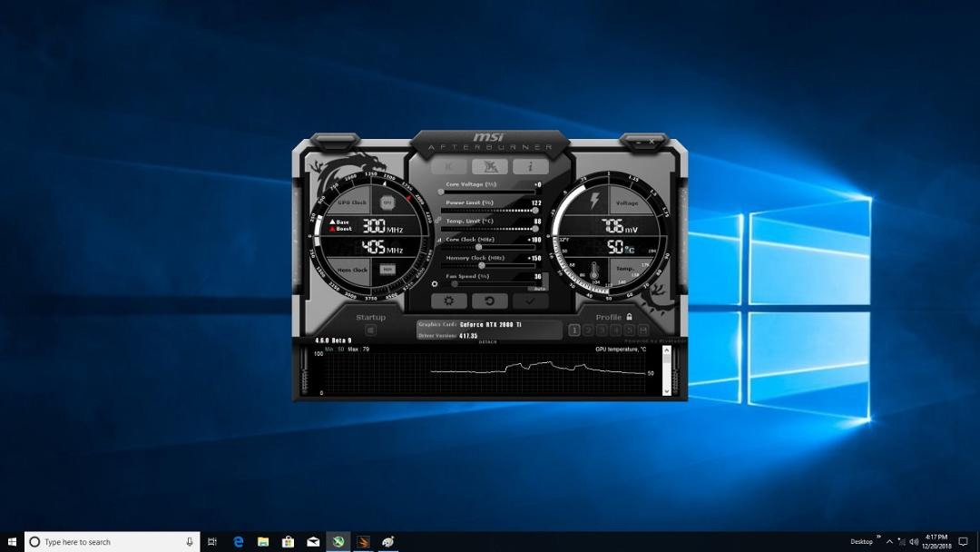980x552 pixels.
Task: Launch MSI Kombustor using the K button
Action: point(449,166)
